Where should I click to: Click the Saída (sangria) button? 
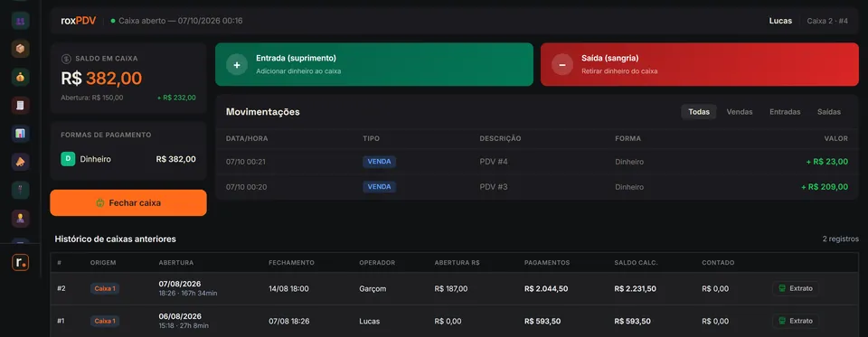click(700, 64)
